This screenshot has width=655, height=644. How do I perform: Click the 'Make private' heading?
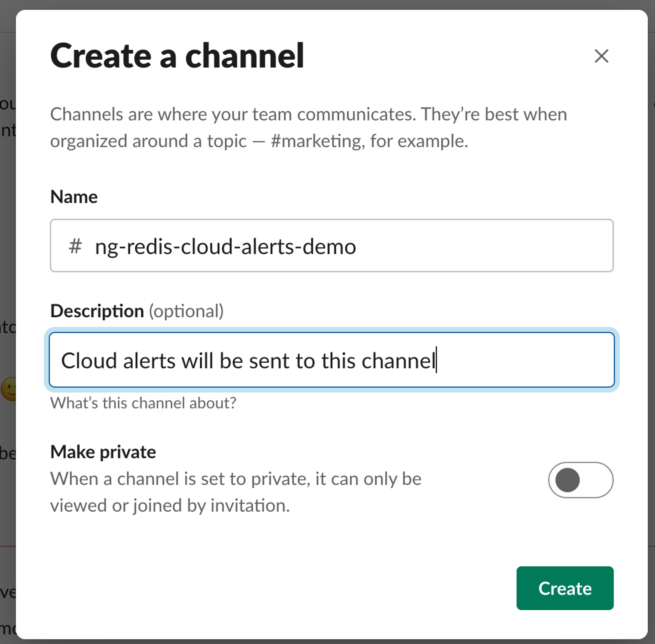click(x=103, y=452)
